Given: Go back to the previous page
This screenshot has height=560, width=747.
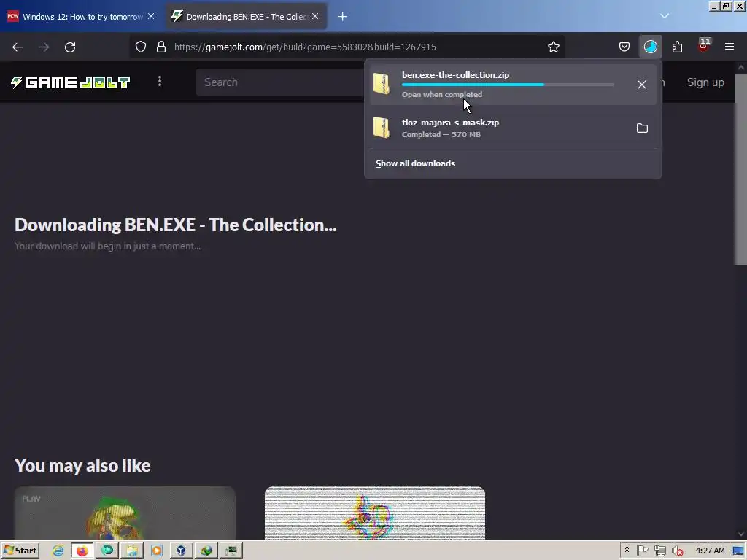Looking at the screenshot, I should [18, 47].
